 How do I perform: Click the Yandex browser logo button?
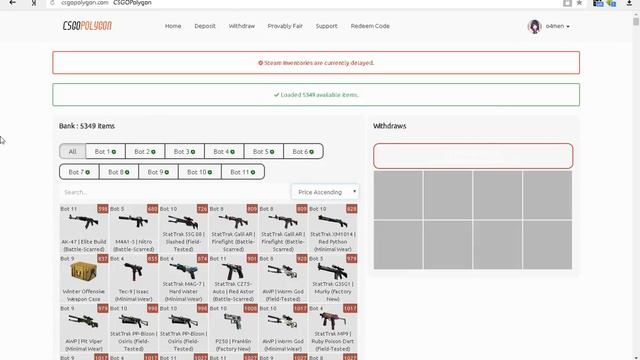[33, 3]
